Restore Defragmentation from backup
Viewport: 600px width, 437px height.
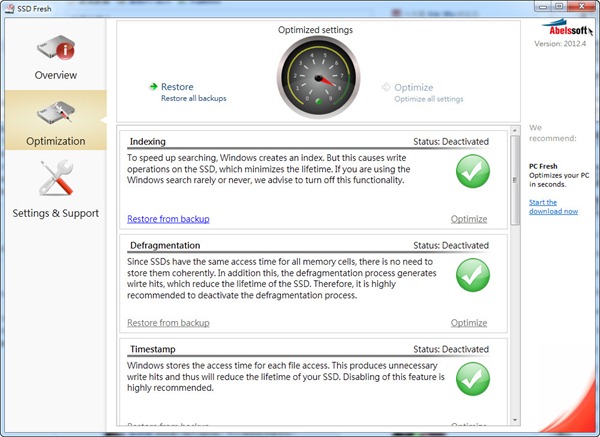click(168, 323)
